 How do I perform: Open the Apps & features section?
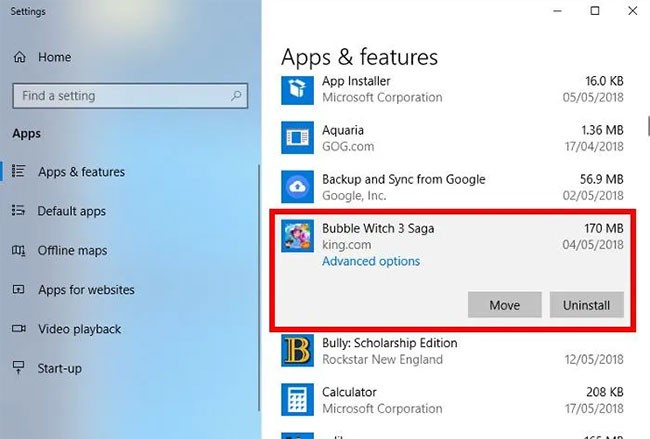click(81, 172)
